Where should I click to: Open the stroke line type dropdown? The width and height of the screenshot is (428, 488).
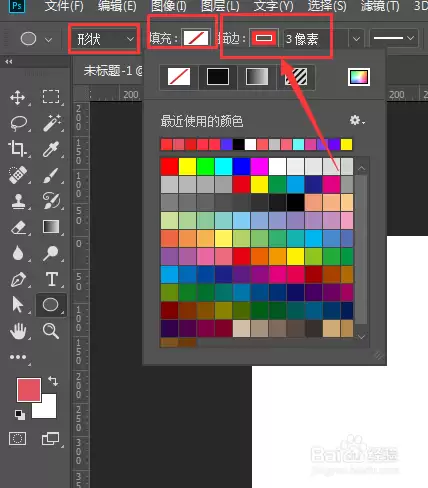[394, 39]
